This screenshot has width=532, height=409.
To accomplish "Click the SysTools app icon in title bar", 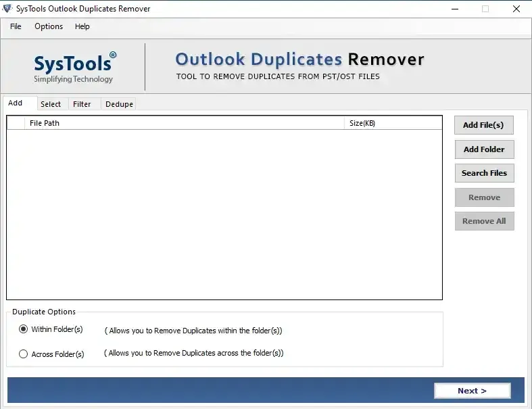I will [x=7, y=9].
